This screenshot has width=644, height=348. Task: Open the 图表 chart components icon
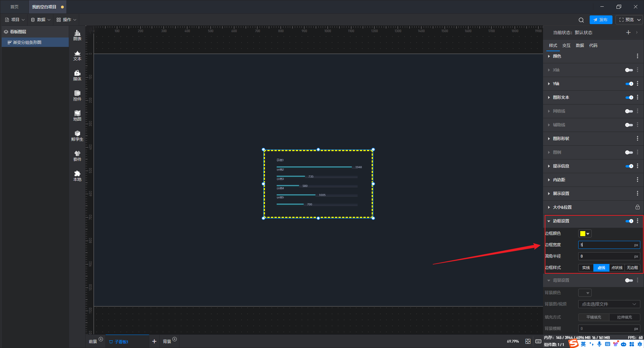[x=77, y=35]
